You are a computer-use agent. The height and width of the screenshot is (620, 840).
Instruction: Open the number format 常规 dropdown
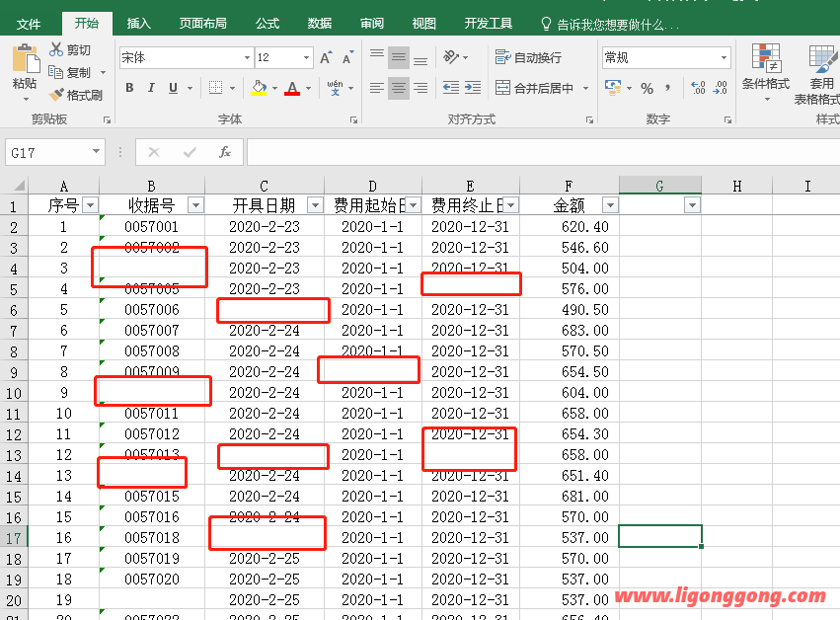724,58
